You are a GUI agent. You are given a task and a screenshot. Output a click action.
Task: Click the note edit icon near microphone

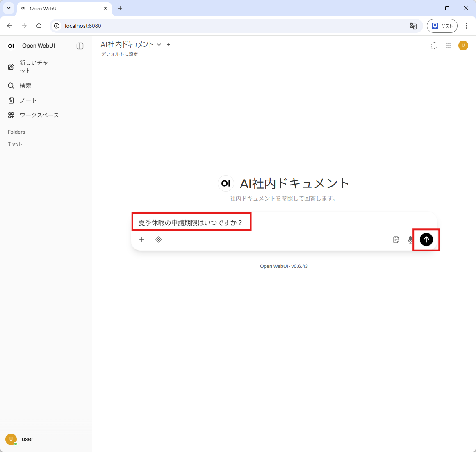pos(396,240)
